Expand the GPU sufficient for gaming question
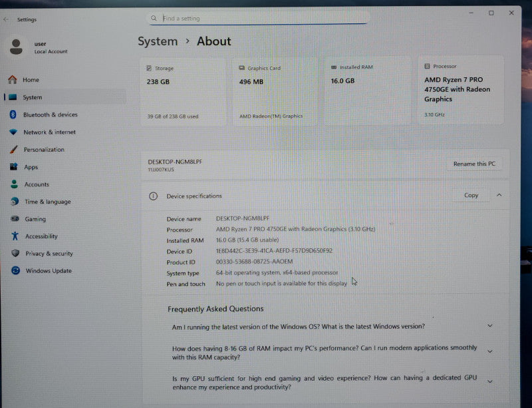532x408 pixels. 490,381
